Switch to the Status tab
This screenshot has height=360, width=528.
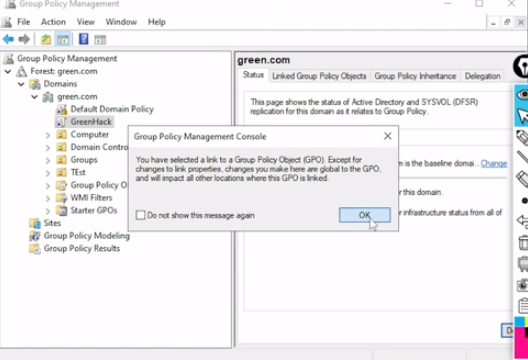pos(253,75)
